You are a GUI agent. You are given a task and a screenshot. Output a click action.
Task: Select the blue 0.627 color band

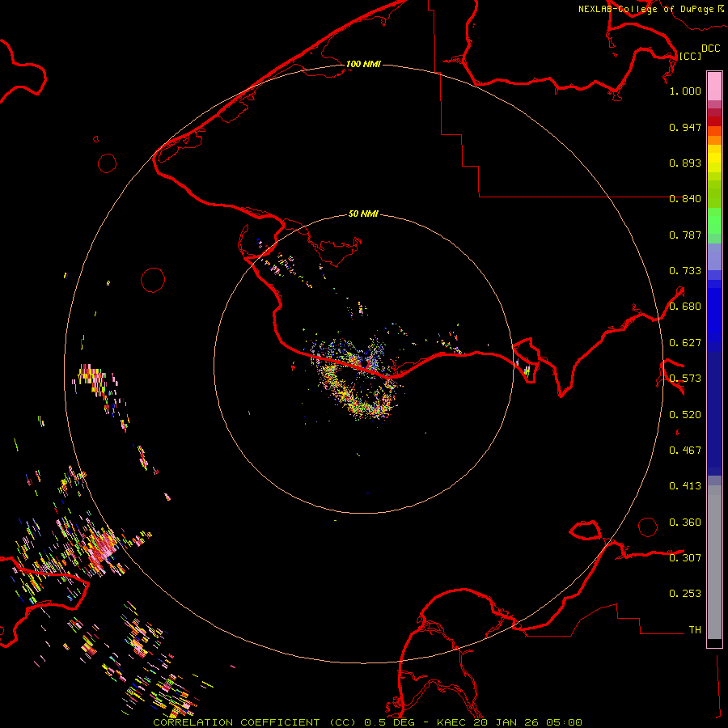point(714,344)
